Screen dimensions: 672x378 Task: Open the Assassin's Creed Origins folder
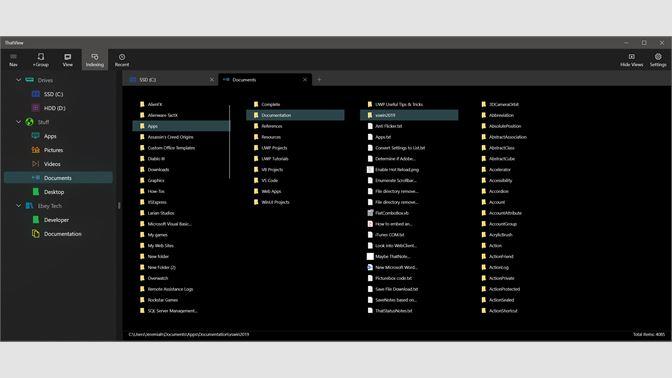(x=181, y=137)
